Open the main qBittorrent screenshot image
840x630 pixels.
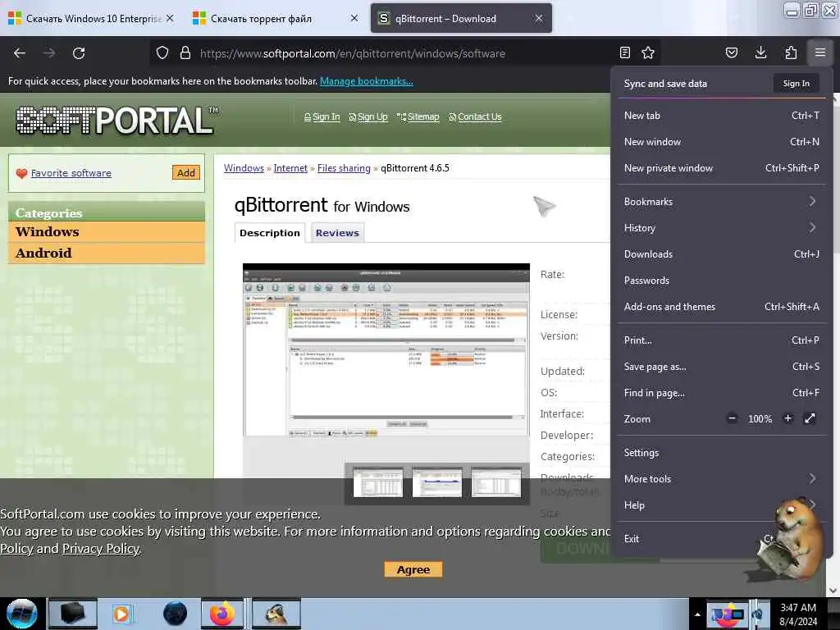386,349
